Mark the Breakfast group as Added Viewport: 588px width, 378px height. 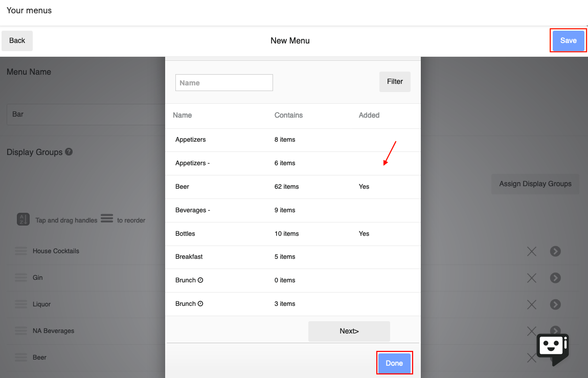click(364, 257)
